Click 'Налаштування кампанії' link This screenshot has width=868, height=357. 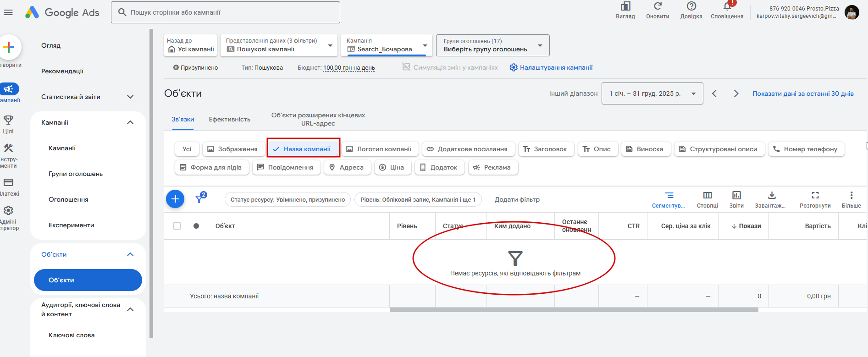click(551, 67)
